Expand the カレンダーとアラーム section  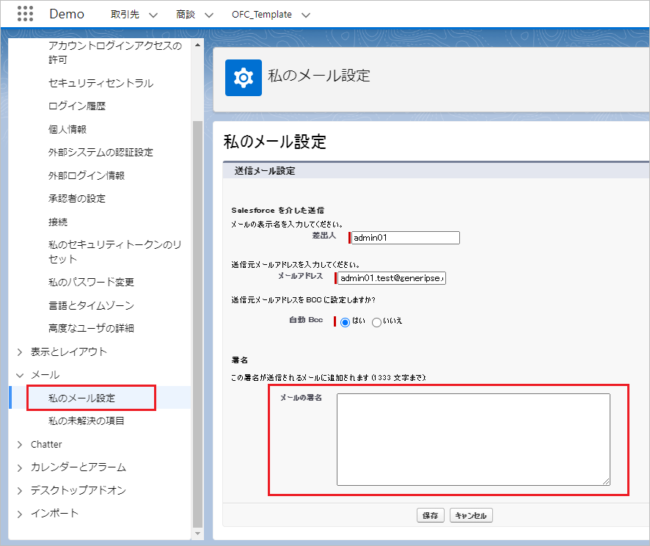19,468
